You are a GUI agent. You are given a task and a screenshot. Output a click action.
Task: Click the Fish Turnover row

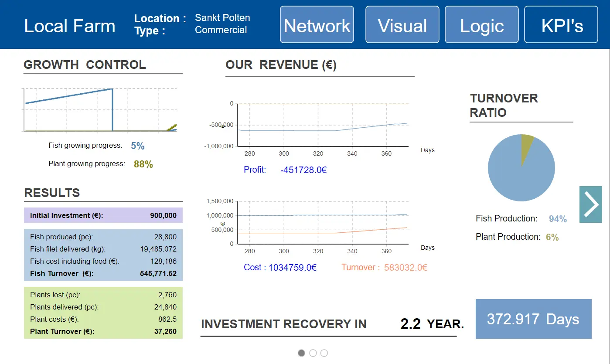[103, 274]
